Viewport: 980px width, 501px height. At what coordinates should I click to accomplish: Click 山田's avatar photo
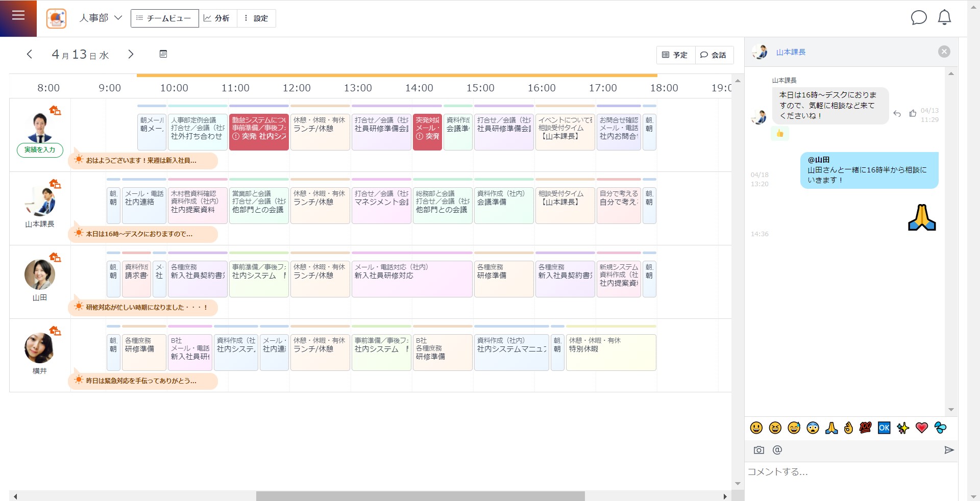pyautogui.click(x=40, y=274)
